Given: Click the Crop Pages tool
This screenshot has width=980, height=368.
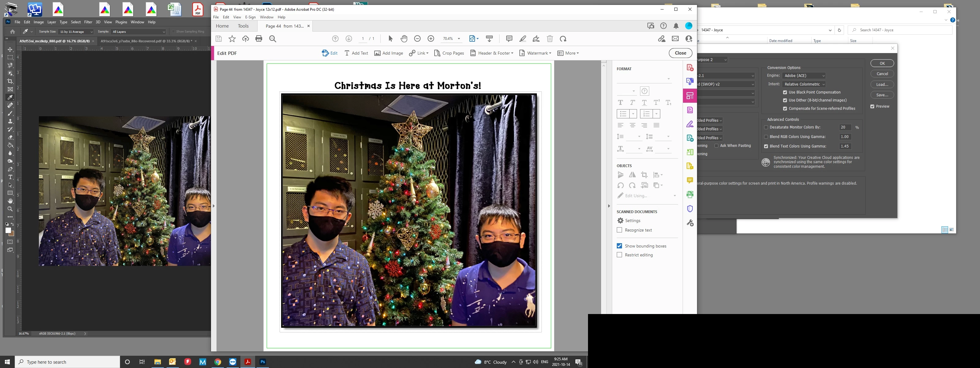Looking at the screenshot, I should tap(449, 53).
